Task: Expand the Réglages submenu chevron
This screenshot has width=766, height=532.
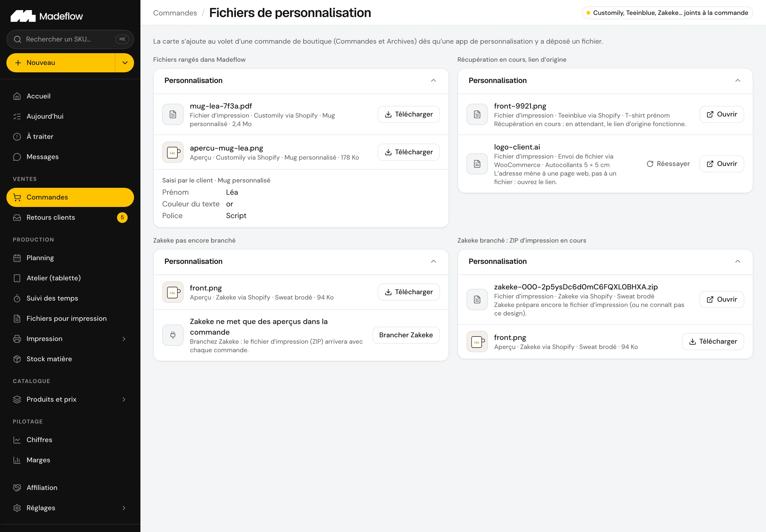Action: tap(124, 508)
